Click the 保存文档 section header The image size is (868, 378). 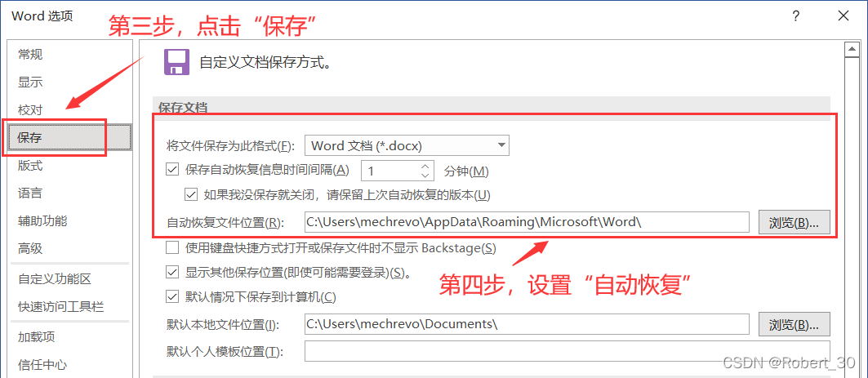click(183, 107)
